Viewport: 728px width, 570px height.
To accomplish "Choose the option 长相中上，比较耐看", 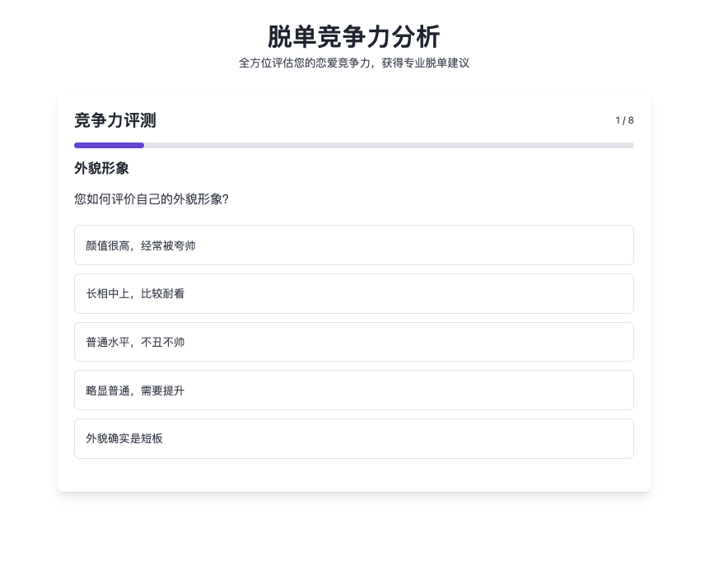I will 353,293.
